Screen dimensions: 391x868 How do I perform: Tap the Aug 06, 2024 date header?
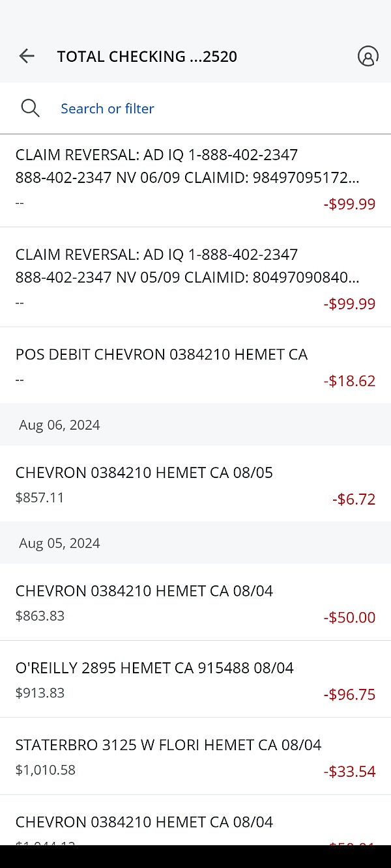[x=60, y=425]
